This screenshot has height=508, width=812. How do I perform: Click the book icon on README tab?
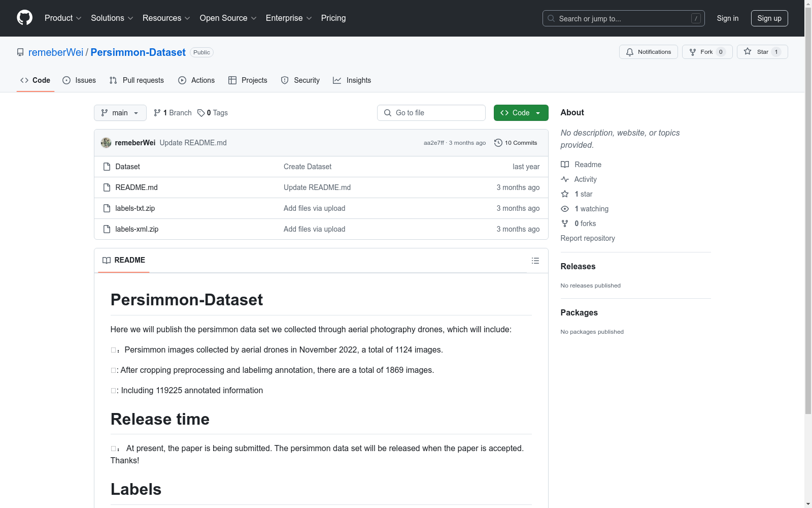coord(107,260)
